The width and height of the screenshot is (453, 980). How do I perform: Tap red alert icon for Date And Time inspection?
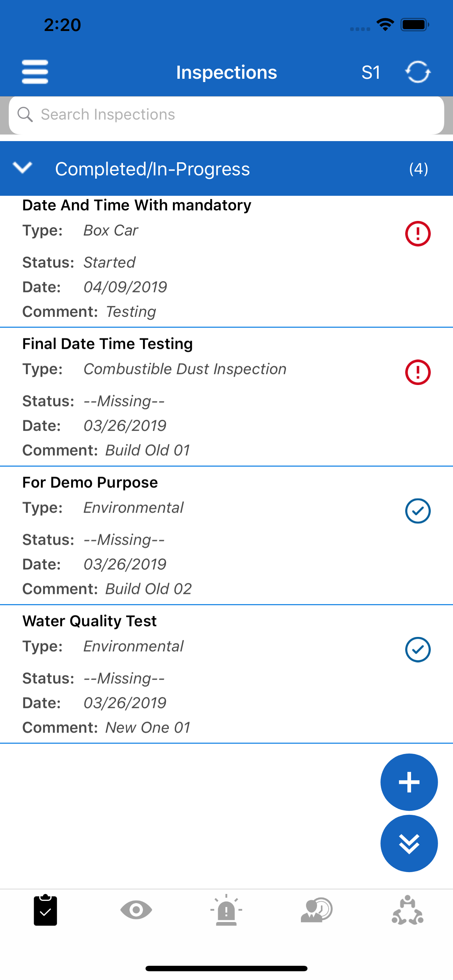point(418,234)
